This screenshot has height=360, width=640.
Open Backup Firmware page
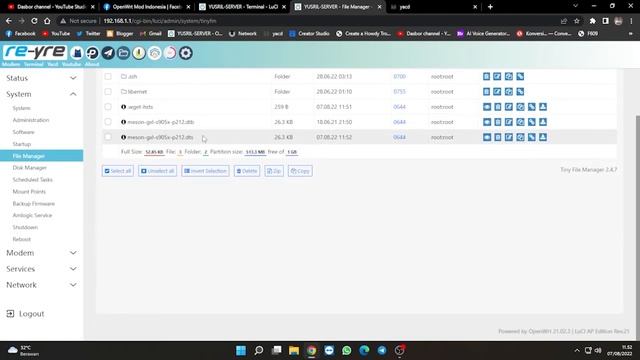33,203
